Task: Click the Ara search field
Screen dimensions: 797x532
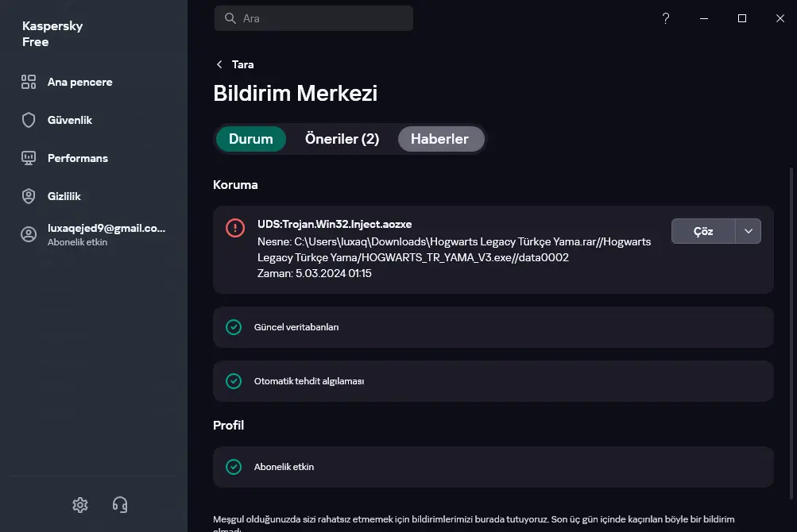Action: click(x=314, y=18)
